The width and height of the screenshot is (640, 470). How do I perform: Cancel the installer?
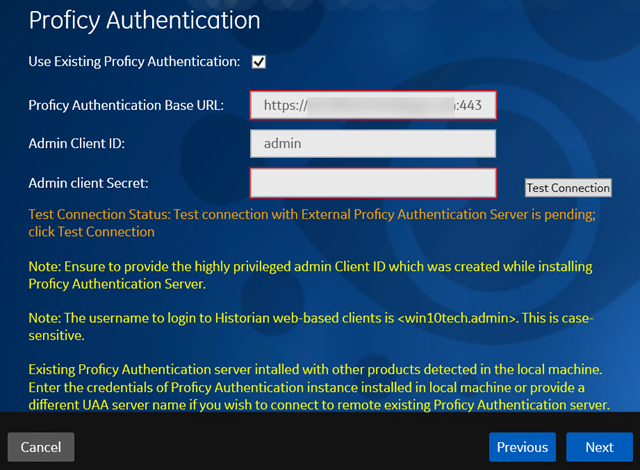click(x=41, y=447)
